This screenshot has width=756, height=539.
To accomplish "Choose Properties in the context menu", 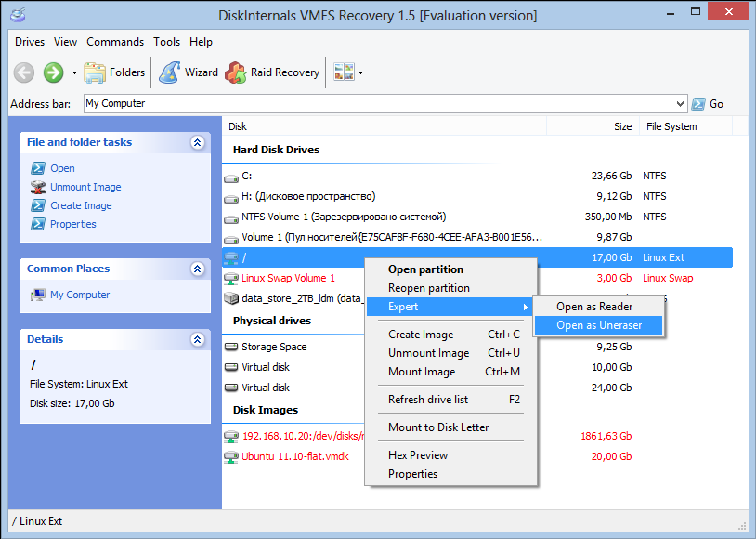I will 451,474.
